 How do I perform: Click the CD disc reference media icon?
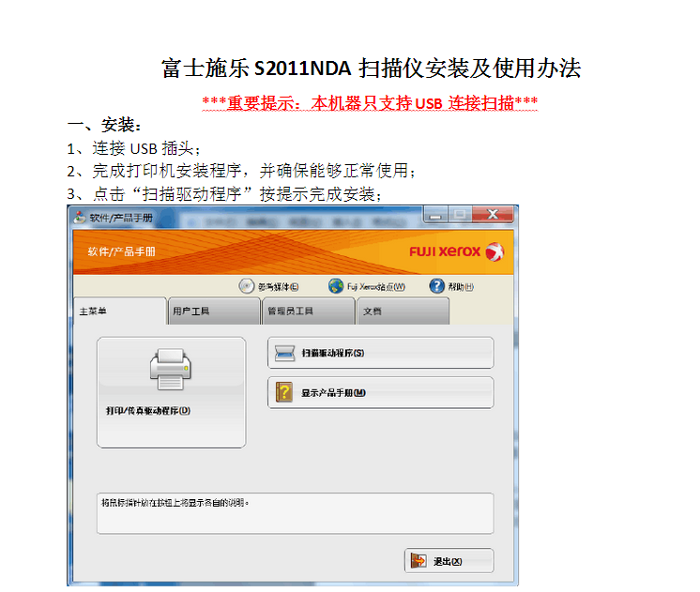tap(246, 286)
